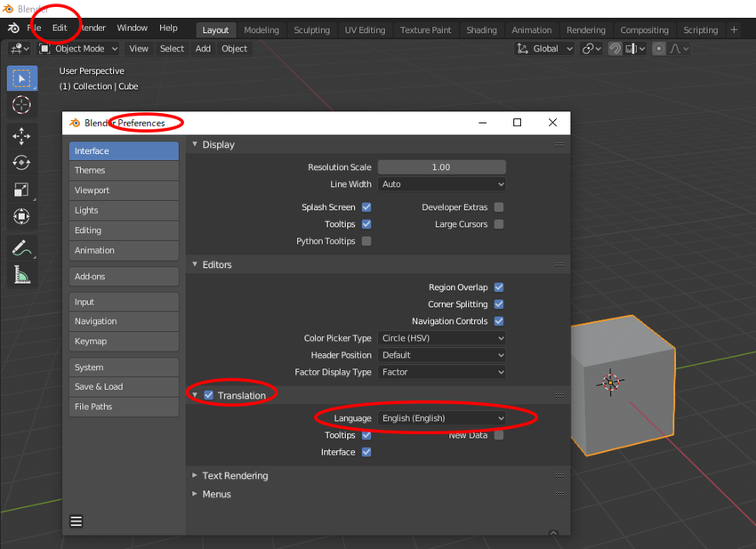Switch to the Shading workspace tab
756x549 pixels.
coord(481,30)
